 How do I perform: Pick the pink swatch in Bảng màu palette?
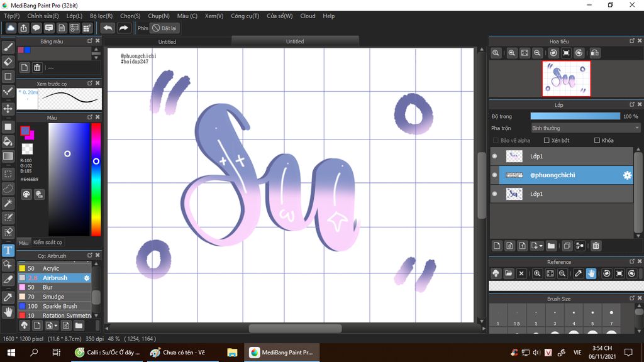pos(21,50)
